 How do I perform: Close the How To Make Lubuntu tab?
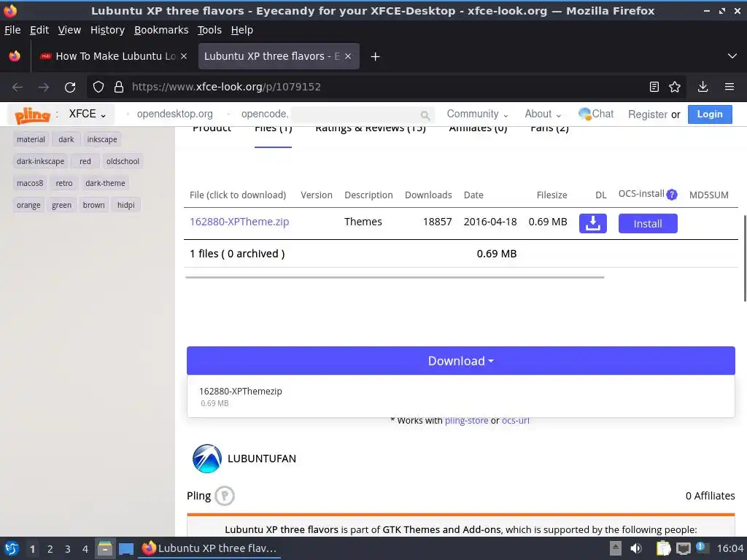point(184,56)
